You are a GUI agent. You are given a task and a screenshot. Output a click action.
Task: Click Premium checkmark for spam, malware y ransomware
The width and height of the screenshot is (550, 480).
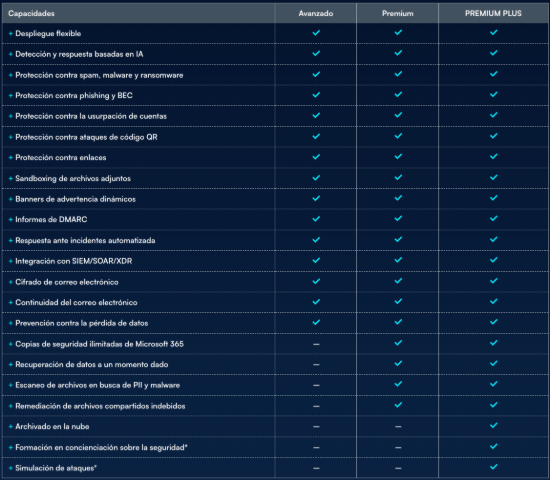[398, 74]
